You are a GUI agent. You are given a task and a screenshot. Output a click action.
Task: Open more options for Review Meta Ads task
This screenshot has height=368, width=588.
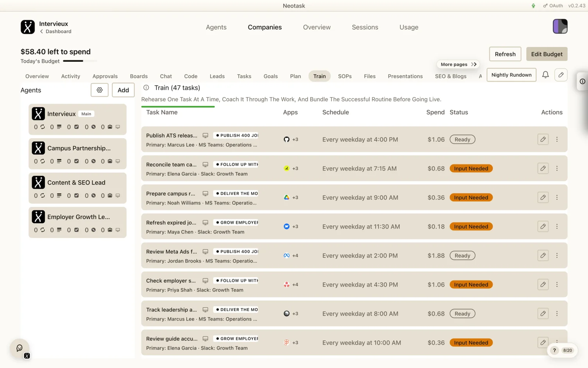(x=557, y=256)
